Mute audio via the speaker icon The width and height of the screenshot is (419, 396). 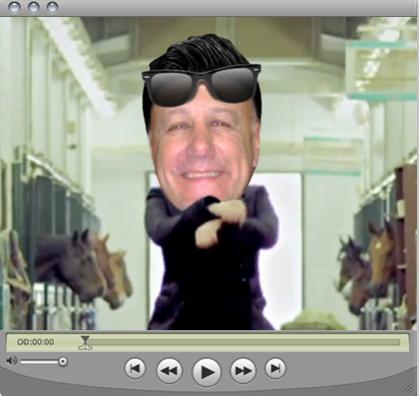click(11, 361)
